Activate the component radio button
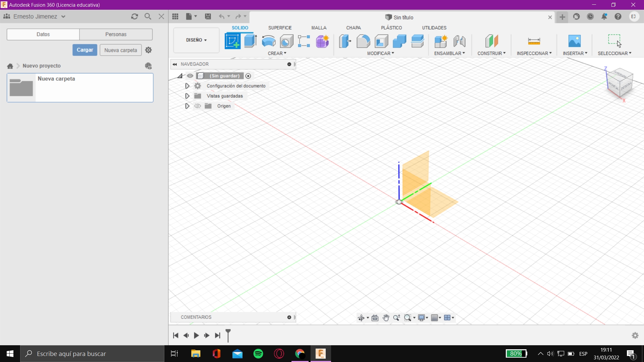Screen dimensions: 644x362 click(x=248, y=76)
